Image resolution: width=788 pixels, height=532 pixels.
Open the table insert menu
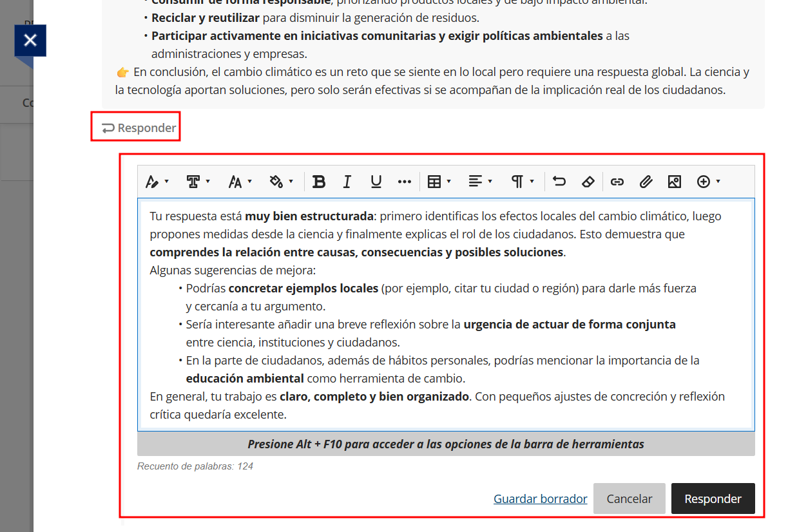(x=439, y=182)
